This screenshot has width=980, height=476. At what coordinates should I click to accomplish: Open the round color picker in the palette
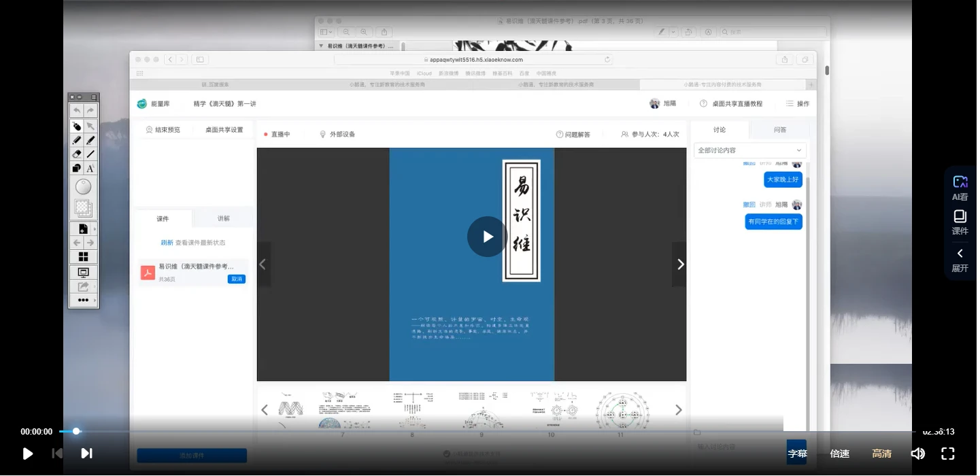[83, 187]
